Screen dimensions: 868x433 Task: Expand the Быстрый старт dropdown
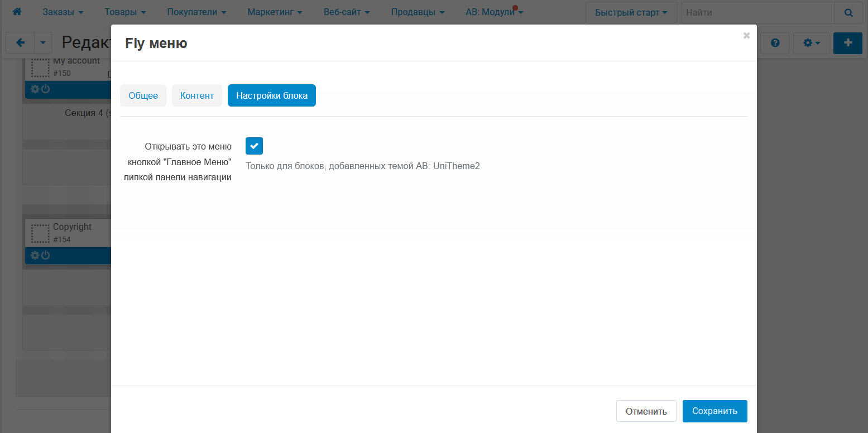tap(631, 12)
